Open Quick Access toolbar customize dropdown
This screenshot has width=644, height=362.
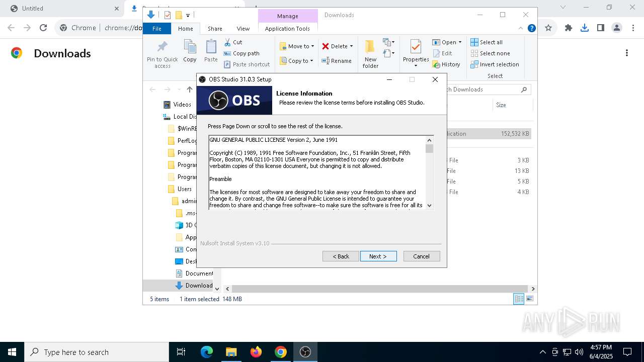coord(188,16)
